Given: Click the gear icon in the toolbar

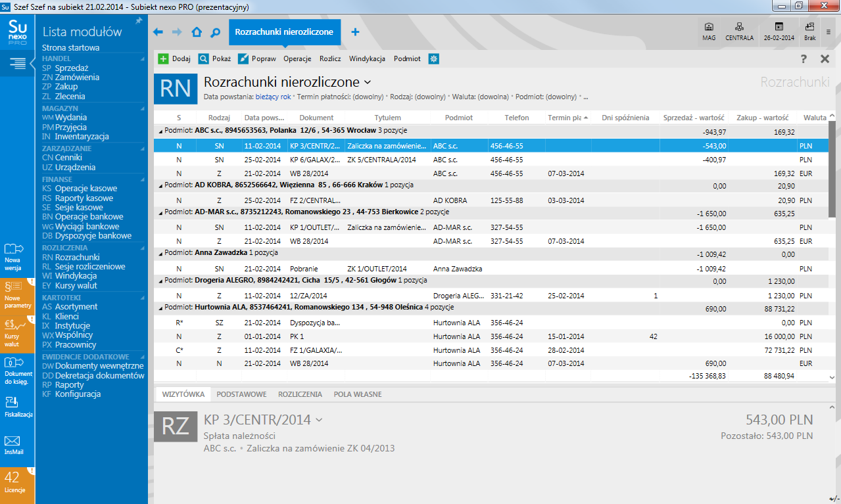Looking at the screenshot, I should coord(433,58).
